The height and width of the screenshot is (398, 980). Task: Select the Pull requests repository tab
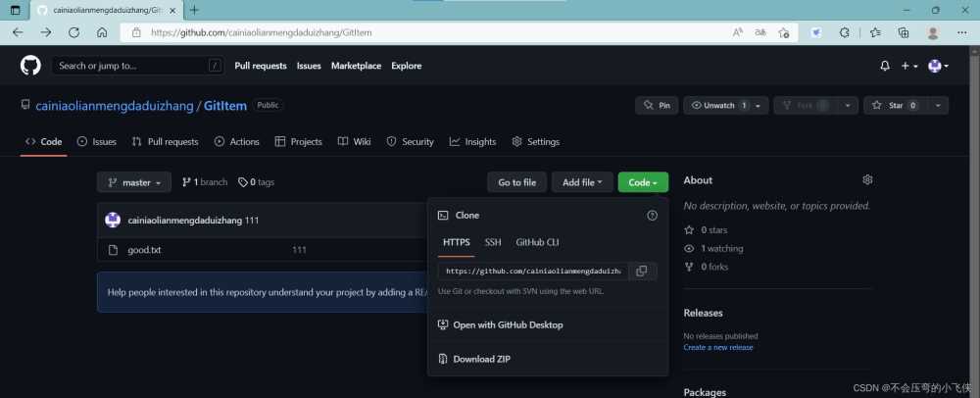point(165,142)
